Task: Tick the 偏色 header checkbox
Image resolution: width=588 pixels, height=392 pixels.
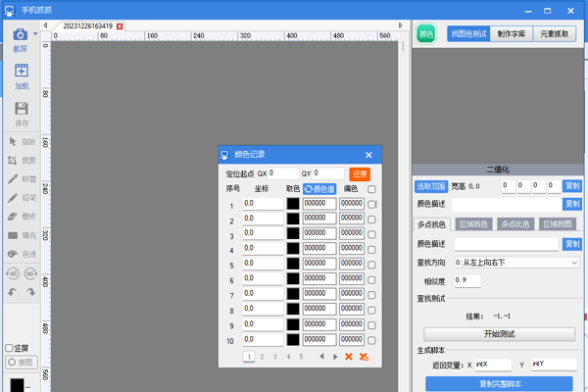Action: 371,189
